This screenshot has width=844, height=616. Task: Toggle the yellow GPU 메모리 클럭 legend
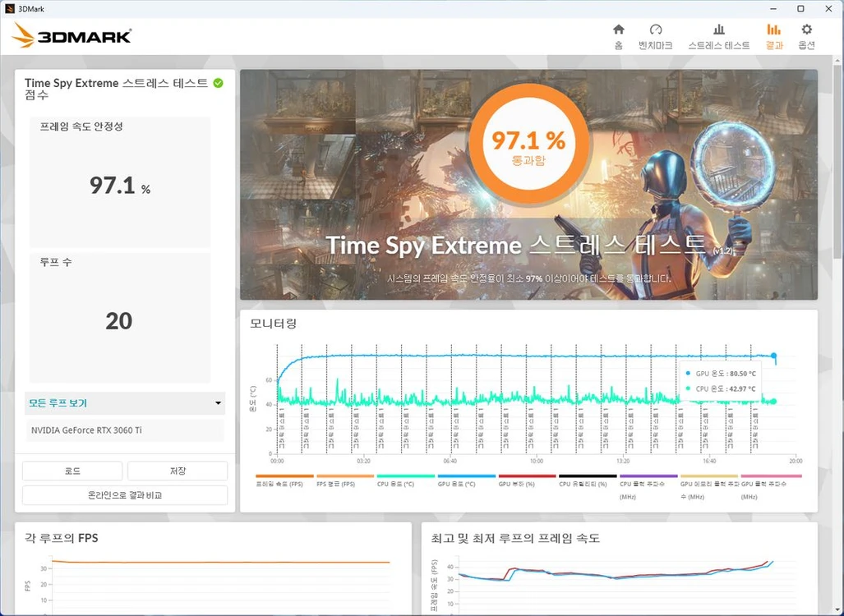pyautogui.click(x=708, y=486)
